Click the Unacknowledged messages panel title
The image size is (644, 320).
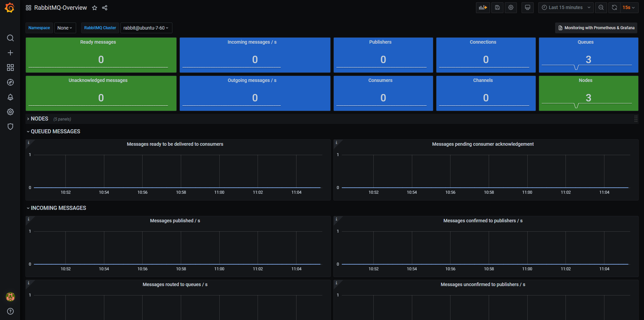click(x=98, y=80)
